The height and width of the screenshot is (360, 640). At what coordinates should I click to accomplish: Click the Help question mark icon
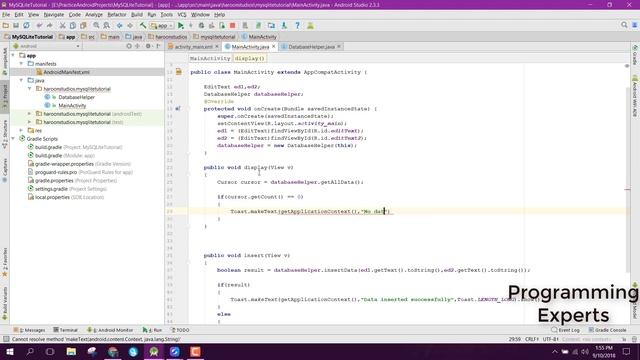tap(298, 25)
